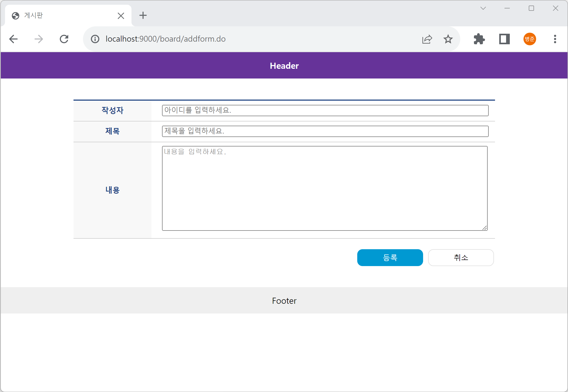Close the 게시판 tab

click(121, 16)
